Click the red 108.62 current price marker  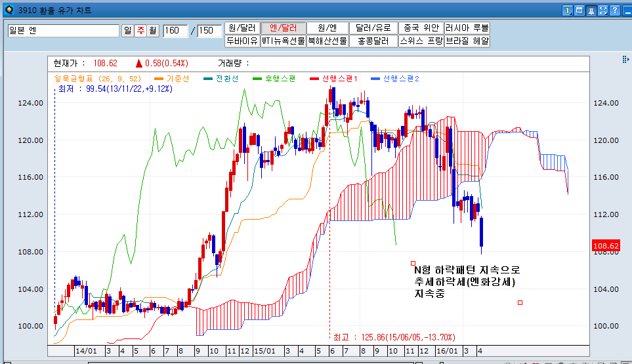tap(606, 246)
